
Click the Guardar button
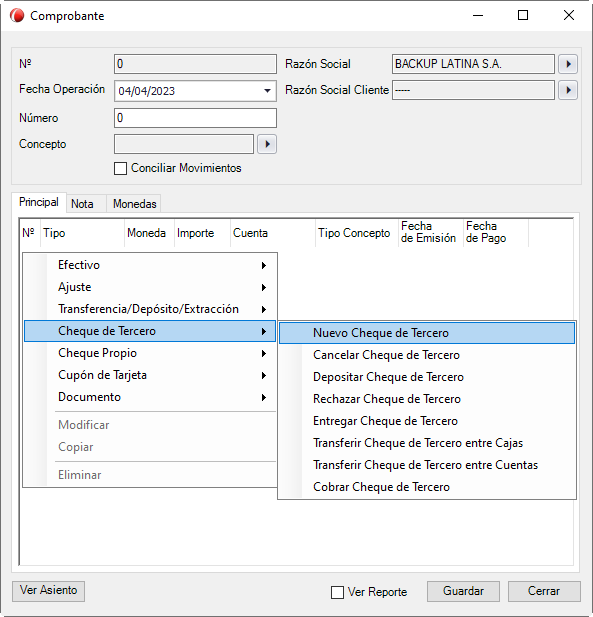[x=463, y=591]
